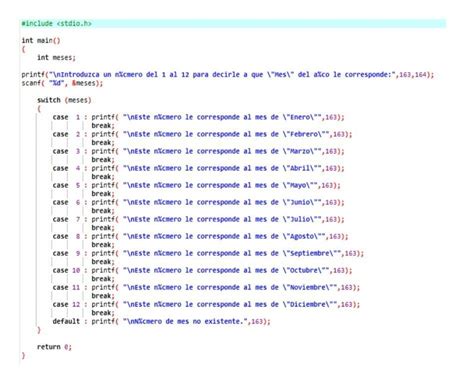The height and width of the screenshot is (385, 474).
Task: Click the case 8 Agosto printf line
Action: click(x=200, y=236)
